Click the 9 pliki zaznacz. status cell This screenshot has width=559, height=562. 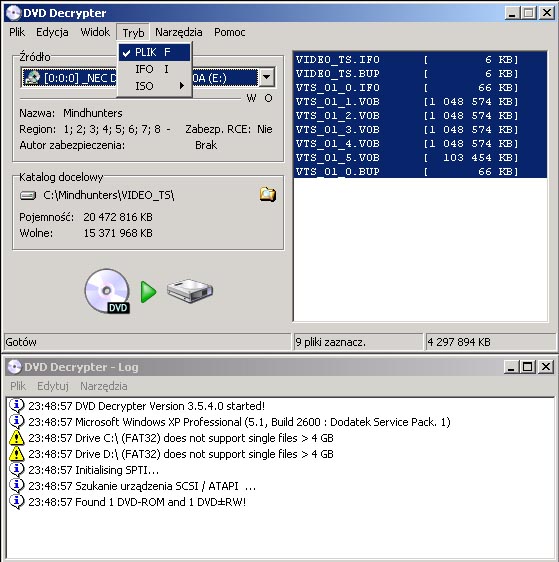[x=358, y=342]
